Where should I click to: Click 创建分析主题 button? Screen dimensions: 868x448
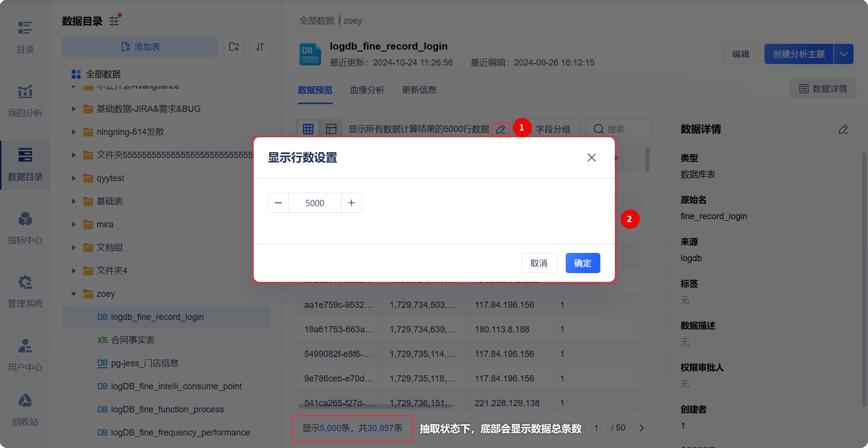[x=799, y=54]
